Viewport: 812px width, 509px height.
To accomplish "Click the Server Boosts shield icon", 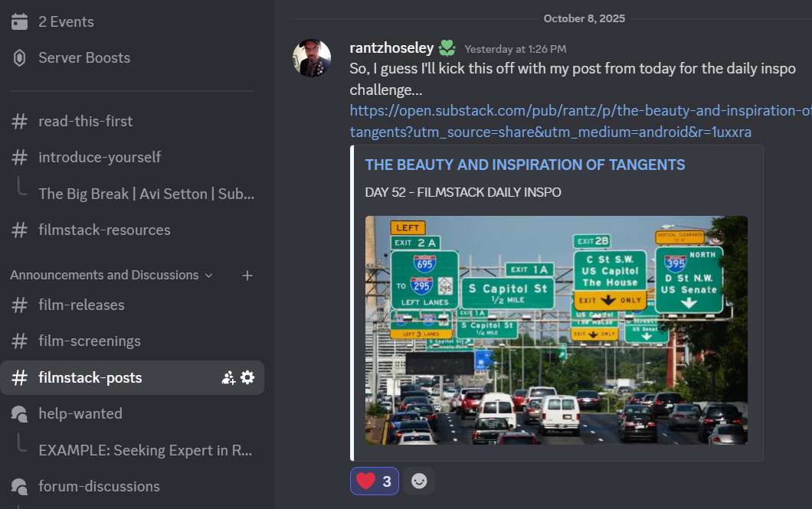I will click(20, 58).
